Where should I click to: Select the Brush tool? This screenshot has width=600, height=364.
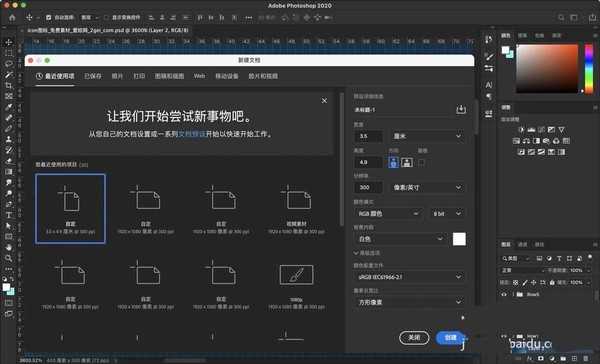click(x=8, y=129)
